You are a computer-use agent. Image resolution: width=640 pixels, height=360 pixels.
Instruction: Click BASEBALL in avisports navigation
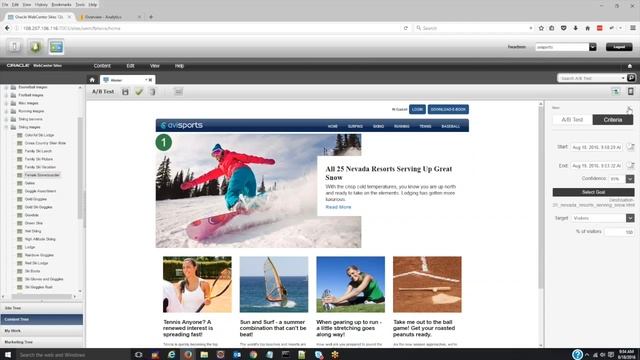[x=451, y=126]
